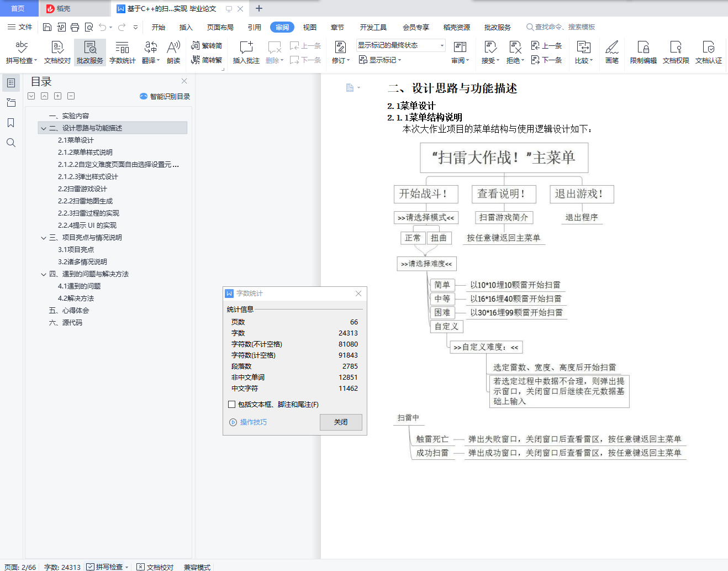This screenshot has height=571, width=728.
Task: Open the chapter navigation sidebar icon
Action: click(x=11, y=103)
